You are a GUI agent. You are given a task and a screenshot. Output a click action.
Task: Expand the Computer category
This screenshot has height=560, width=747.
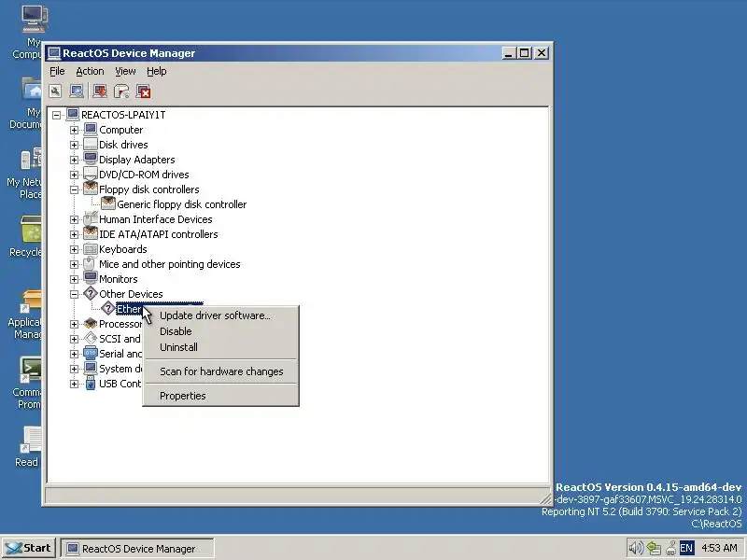(x=75, y=130)
